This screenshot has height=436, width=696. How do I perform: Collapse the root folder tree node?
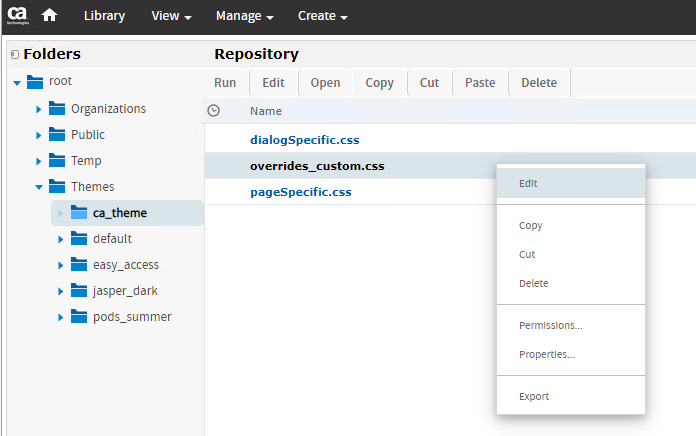16,82
